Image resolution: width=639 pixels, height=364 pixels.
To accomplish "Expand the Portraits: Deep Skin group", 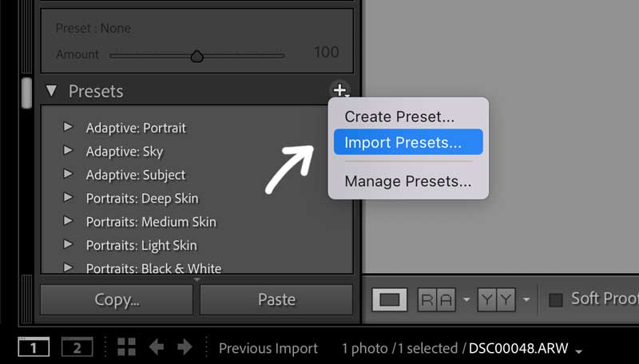I will point(69,198).
